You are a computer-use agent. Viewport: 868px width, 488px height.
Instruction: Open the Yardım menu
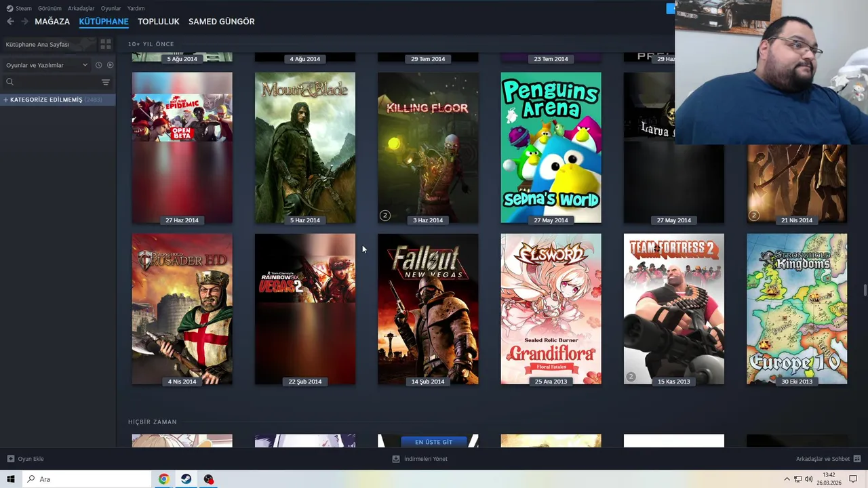click(136, 8)
